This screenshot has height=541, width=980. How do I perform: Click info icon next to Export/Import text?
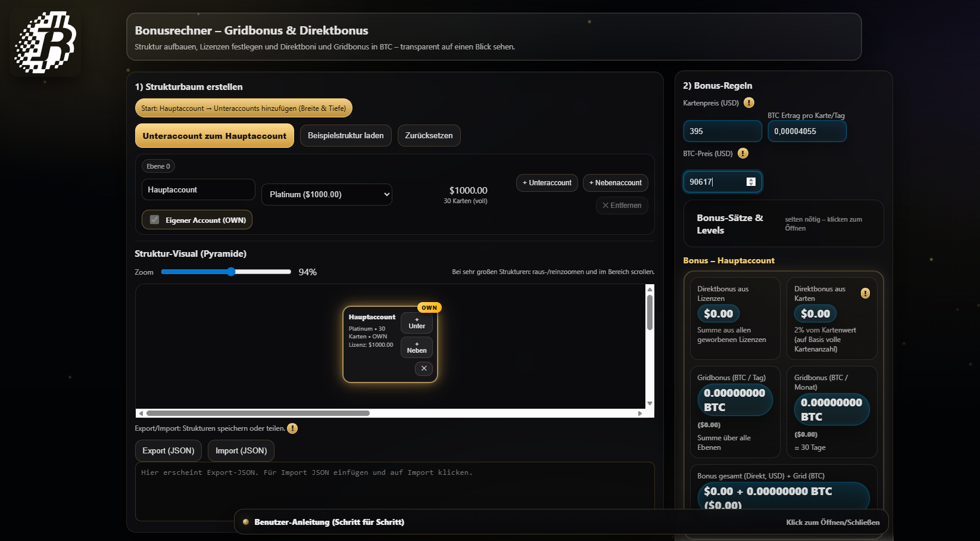click(292, 428)
